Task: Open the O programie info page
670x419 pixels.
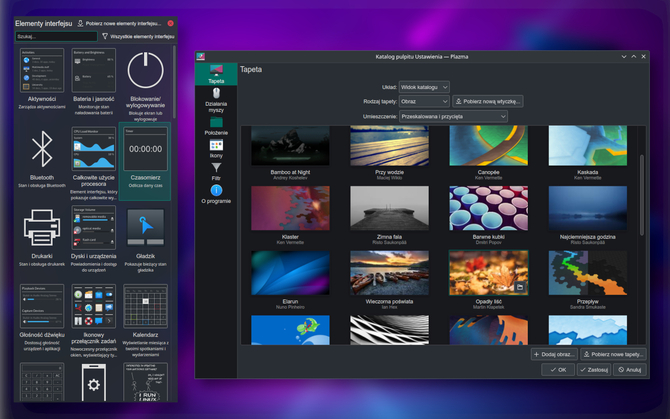Action: pos(216,194)
